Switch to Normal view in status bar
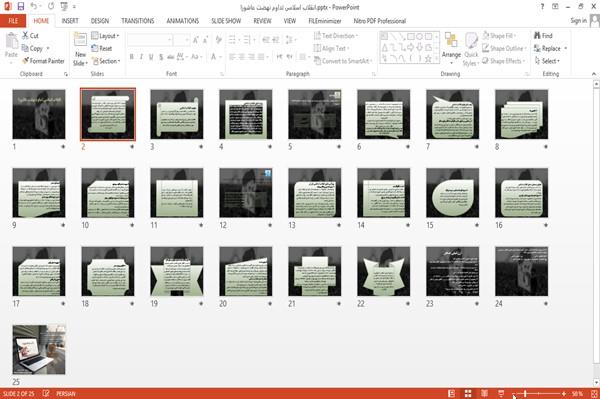 click(452, 393)
